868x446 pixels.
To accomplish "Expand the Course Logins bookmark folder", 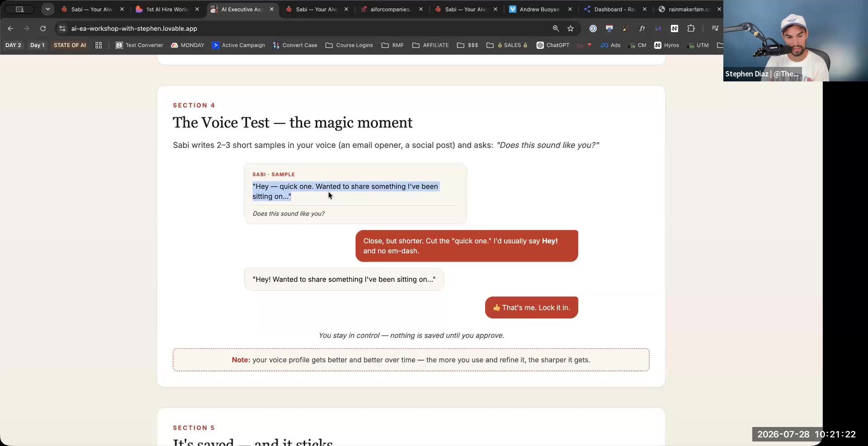I will tap(349, 45).
